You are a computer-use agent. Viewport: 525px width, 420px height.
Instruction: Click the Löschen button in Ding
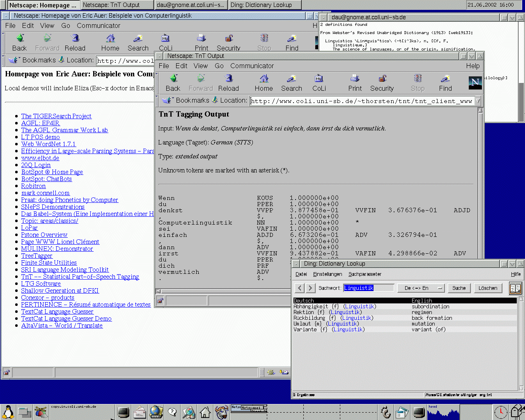tap(488, 288)
